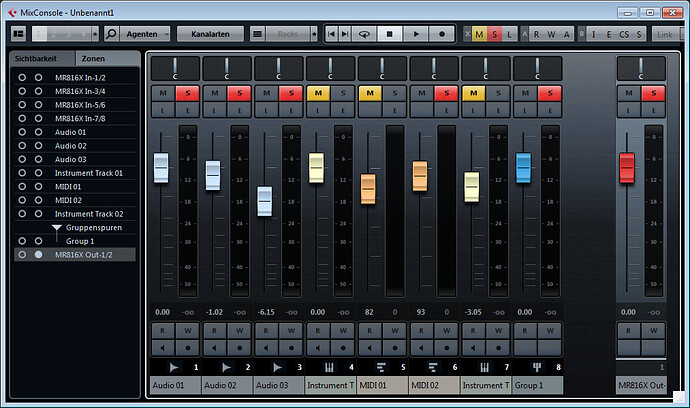Viewport: 690px width, 408px height.
Task: Enable monitor speaker on Audio 01 channel
Action: pos(163,348)
